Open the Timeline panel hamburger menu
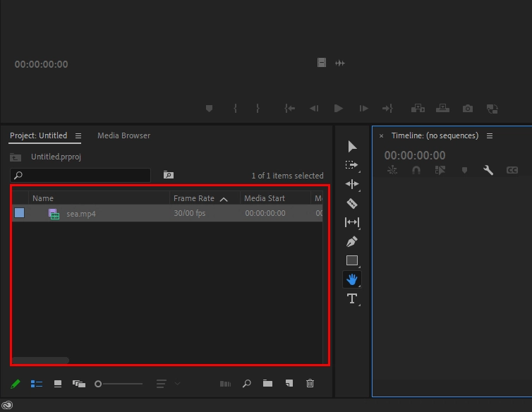This screenshot has height=412, width=532. tap(490, 135)
